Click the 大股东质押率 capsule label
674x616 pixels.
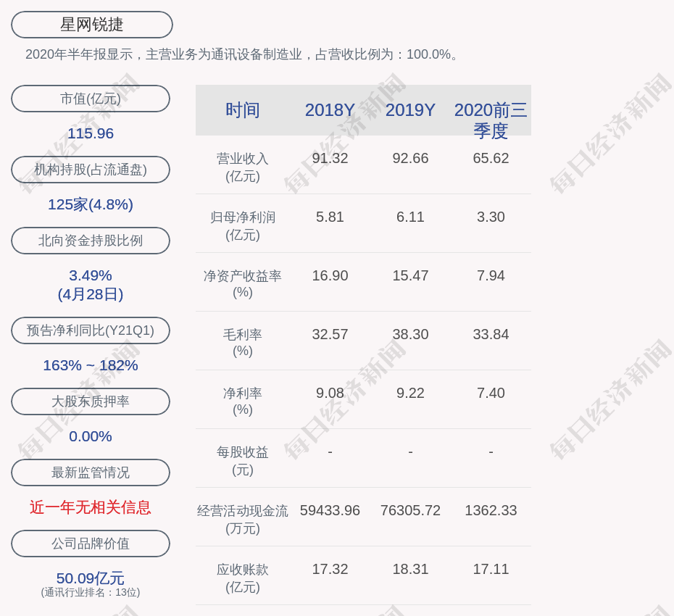coord(90,401)
